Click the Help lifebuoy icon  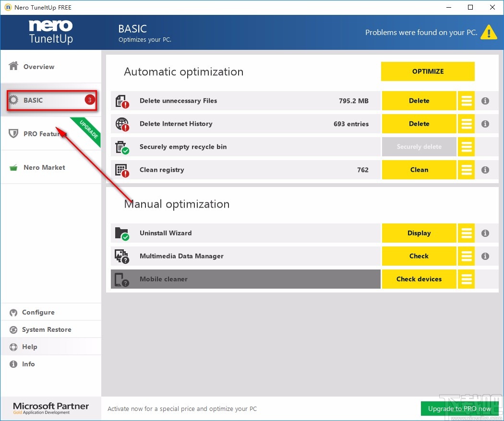tap(13, 347)
